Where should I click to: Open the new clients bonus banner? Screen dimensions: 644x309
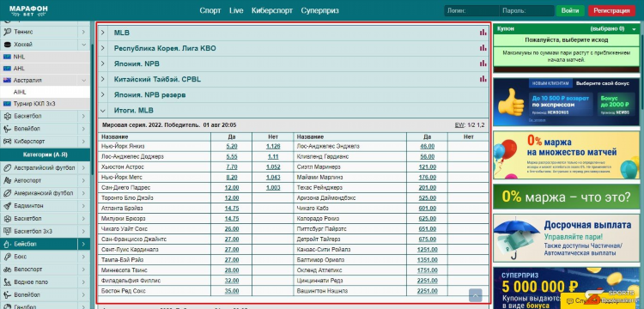tap(567, 102)
